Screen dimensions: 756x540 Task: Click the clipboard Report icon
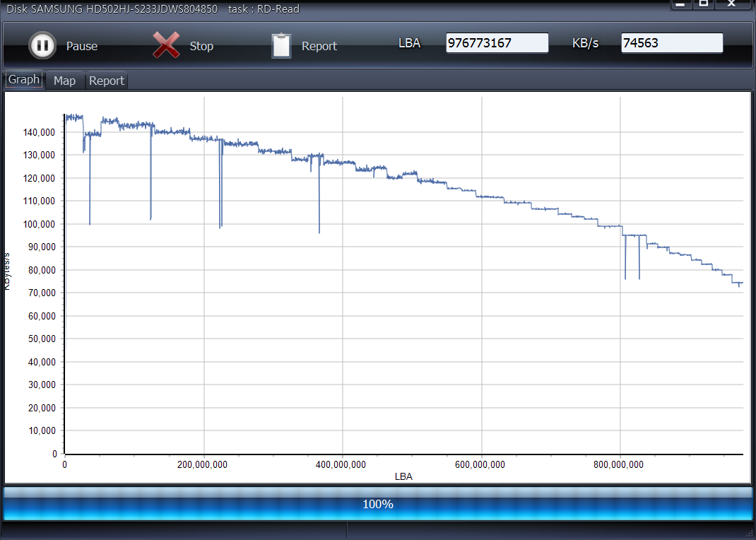[281, 46]
